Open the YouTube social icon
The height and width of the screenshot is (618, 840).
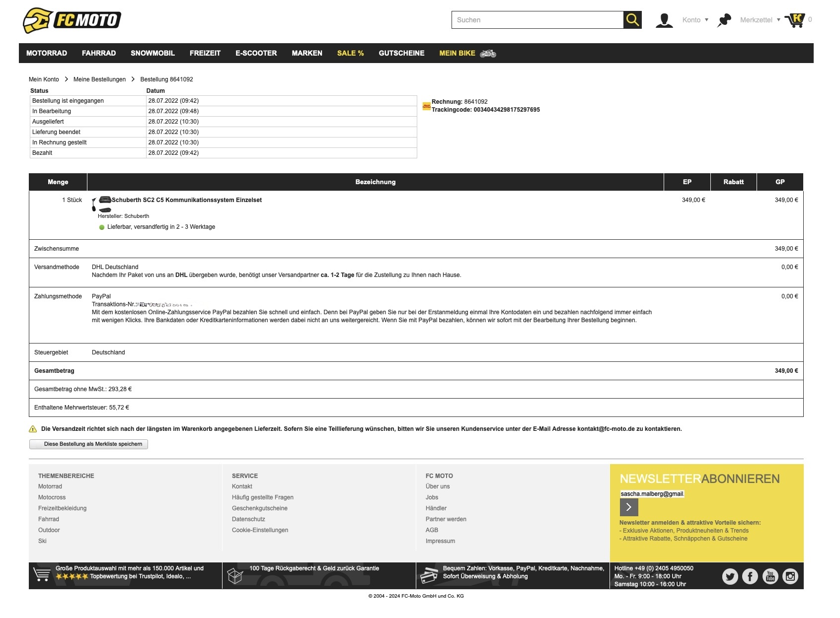[770, 576]
